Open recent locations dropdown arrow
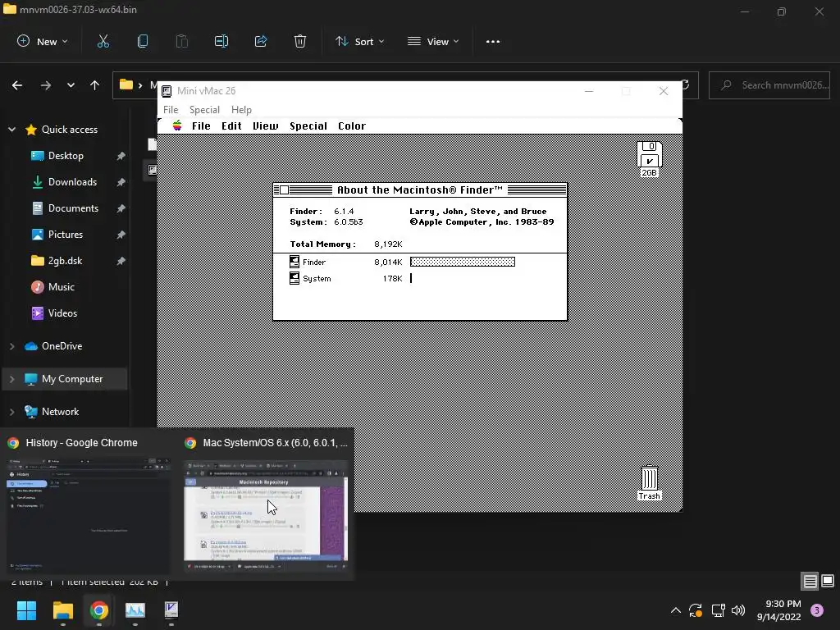 pos(71,85)
